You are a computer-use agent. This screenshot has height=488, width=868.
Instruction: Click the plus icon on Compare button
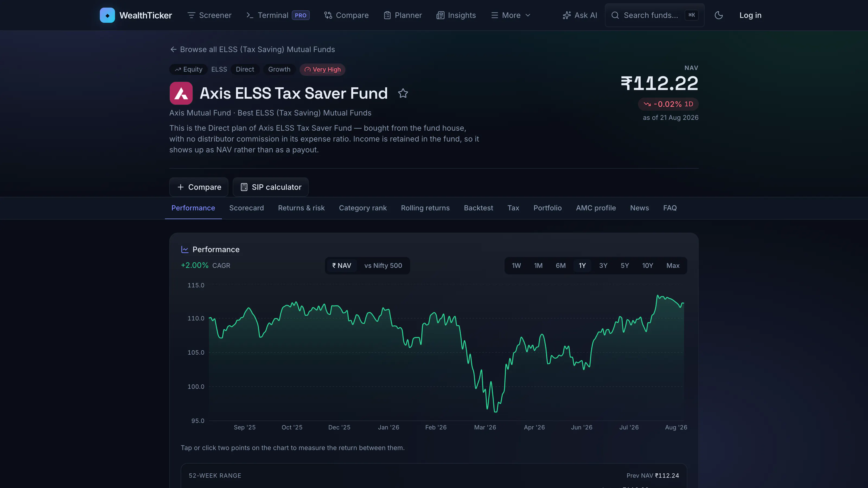181,187
